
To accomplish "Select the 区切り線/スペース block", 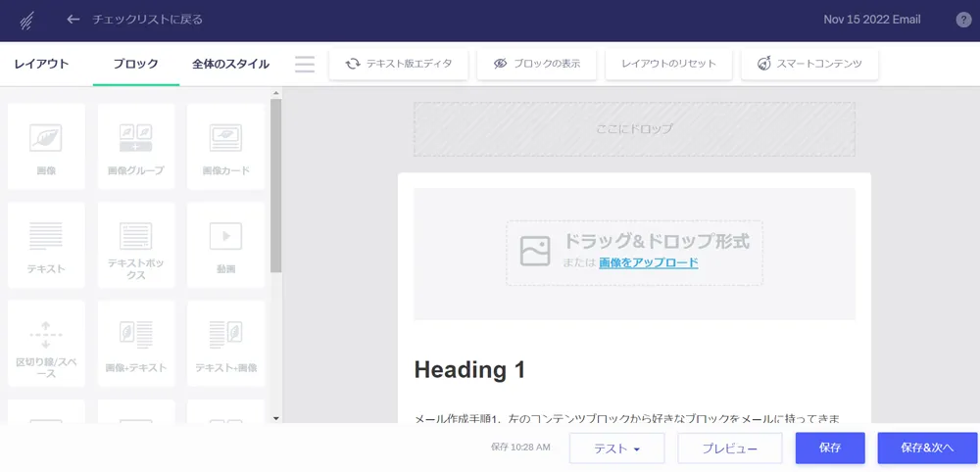I will 46,344.
